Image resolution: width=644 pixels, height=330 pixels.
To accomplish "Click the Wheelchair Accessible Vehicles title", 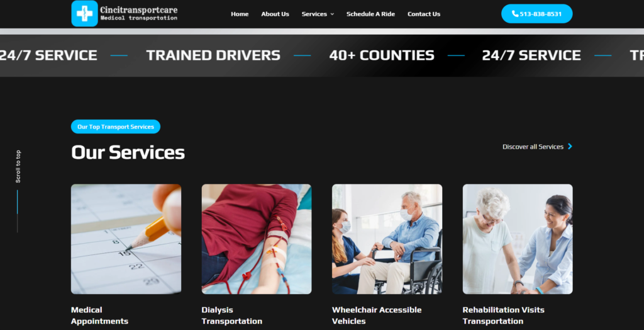I will pyautogui.click(x=377, y=315).
